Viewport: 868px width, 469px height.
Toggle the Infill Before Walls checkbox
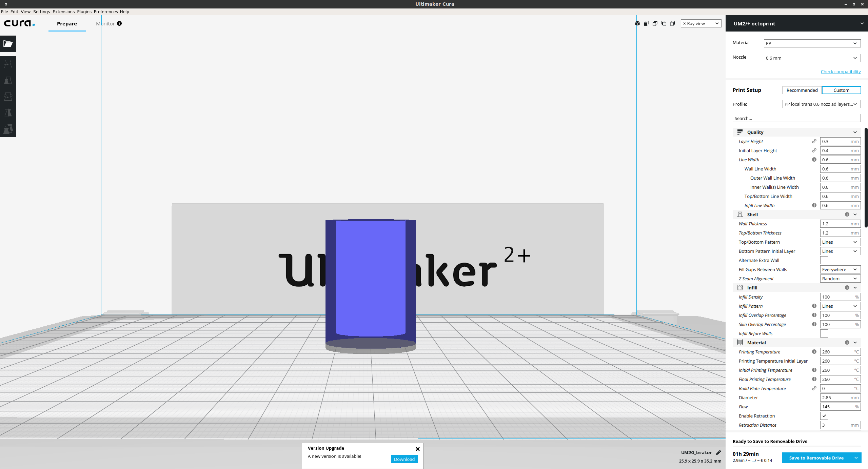click(x=824, y=333)
